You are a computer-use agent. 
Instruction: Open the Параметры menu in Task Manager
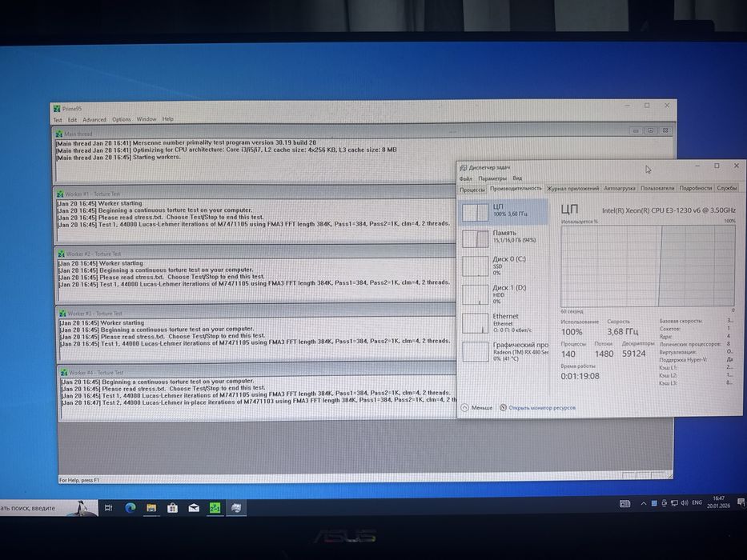tap(492, 178)
